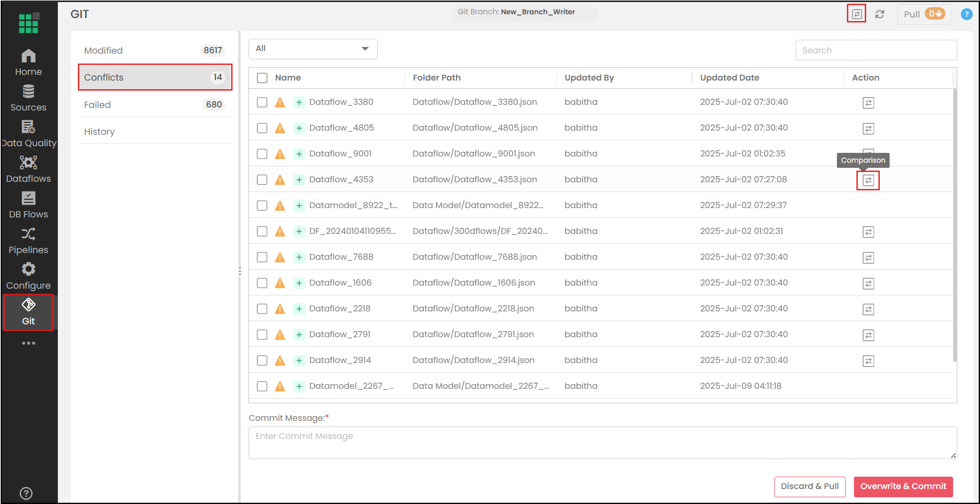Screen dimensions: 980x504
Task: Focus the Commit Message text field
Action: pyautogui.click(x=602, y=443)
